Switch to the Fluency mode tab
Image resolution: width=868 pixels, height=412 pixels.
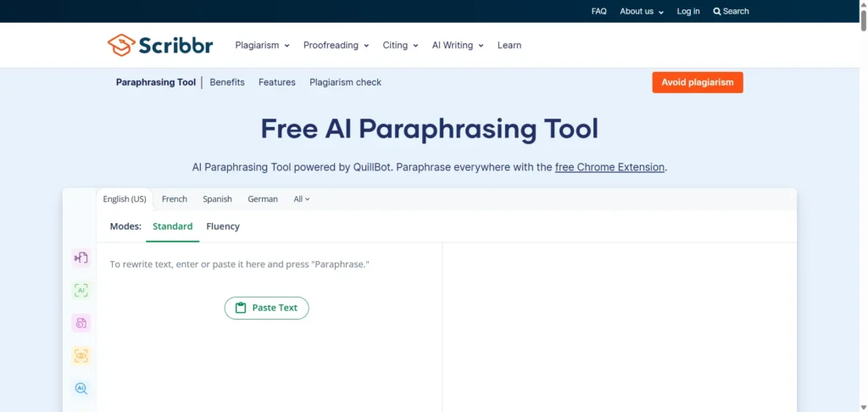pos(223,226)
